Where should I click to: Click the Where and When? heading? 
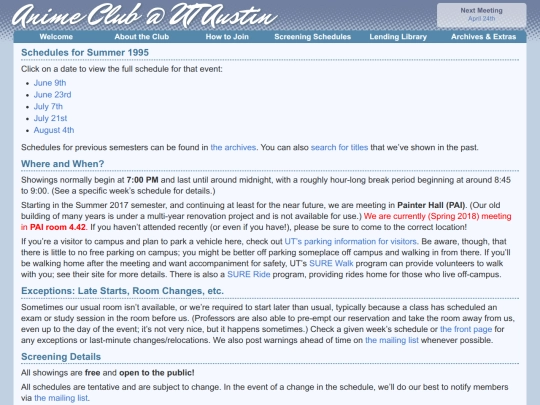(x=62, y=164)
